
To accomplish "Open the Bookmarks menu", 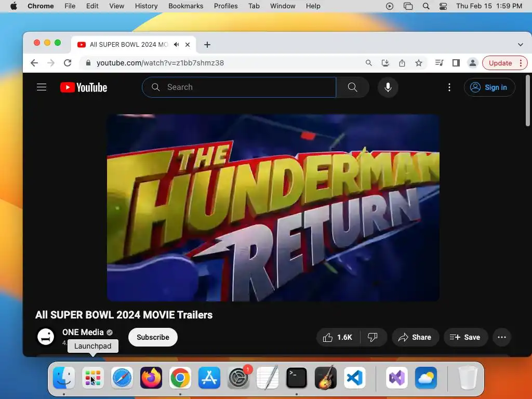I will (185, 6).
